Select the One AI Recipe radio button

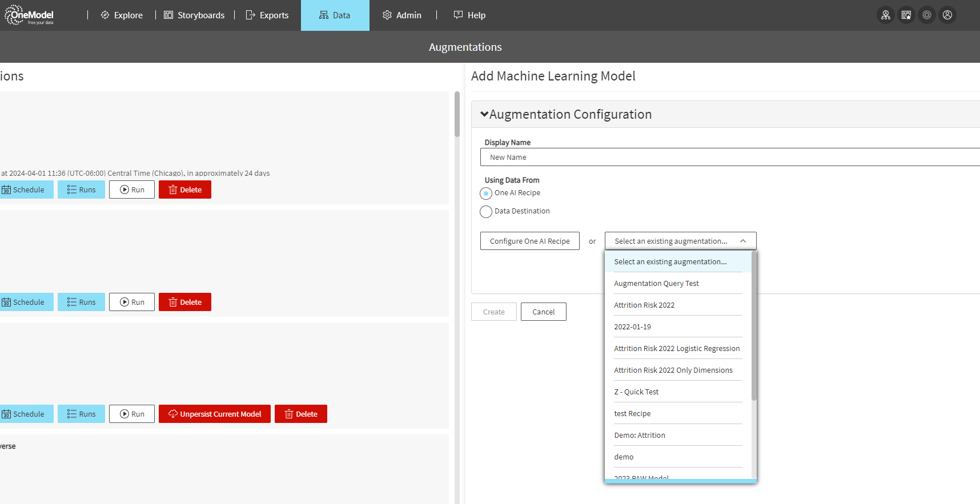click(486, 193)
